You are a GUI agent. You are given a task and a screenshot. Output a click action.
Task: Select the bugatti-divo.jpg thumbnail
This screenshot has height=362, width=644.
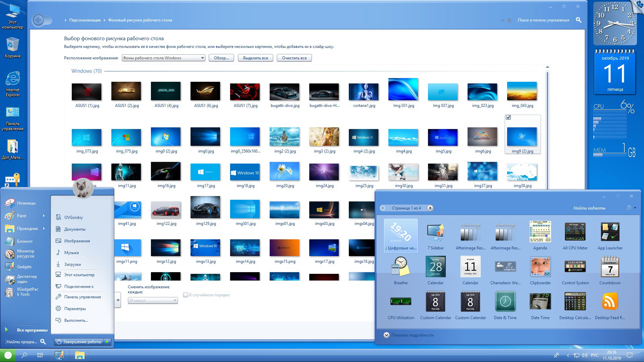pos(285,92)
